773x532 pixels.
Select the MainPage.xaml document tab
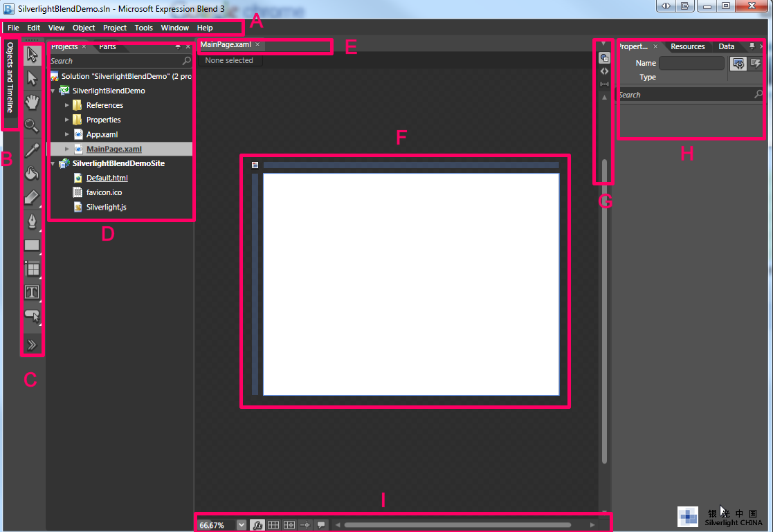pos(226,44)
